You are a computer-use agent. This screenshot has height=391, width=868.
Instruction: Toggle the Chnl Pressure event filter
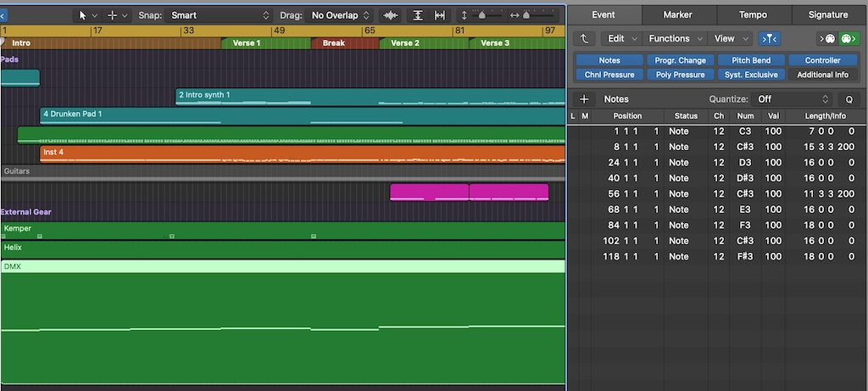tap(609, 75)
